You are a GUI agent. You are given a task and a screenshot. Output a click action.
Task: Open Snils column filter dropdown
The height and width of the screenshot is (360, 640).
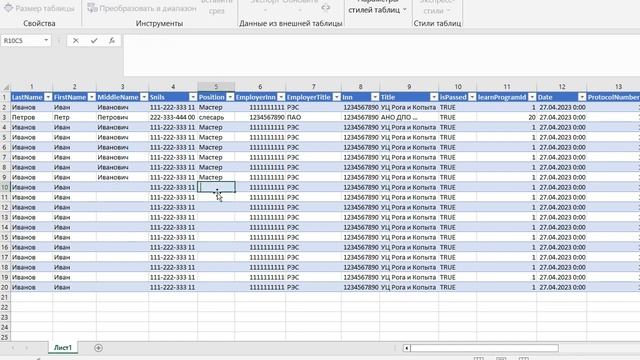tap(193, 97)
